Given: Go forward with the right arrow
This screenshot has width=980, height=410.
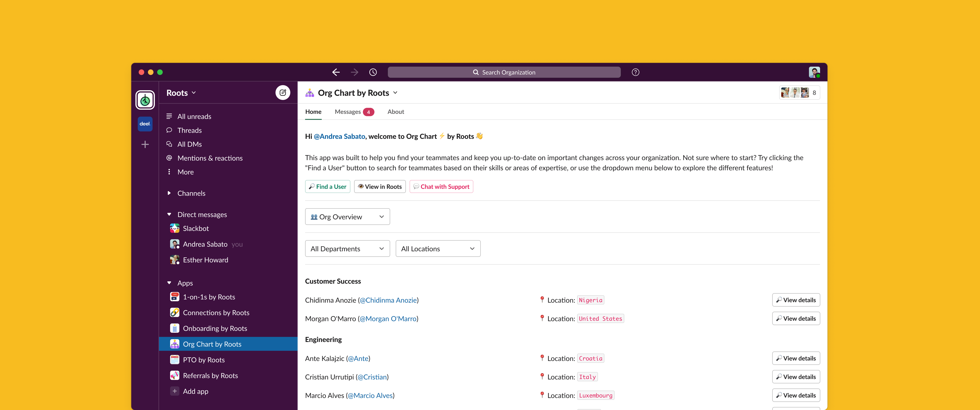Looking at the screenshot, I should (354, 72).
